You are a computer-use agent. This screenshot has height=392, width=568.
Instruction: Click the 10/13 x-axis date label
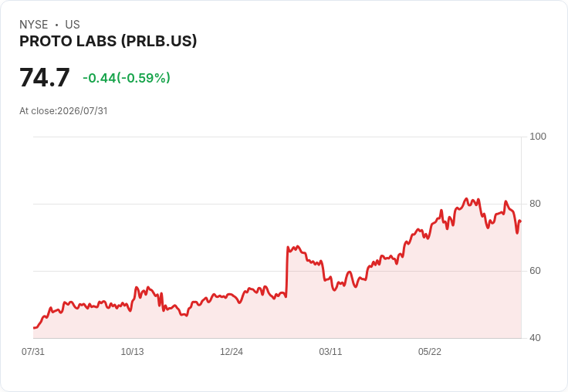[132, 352]
